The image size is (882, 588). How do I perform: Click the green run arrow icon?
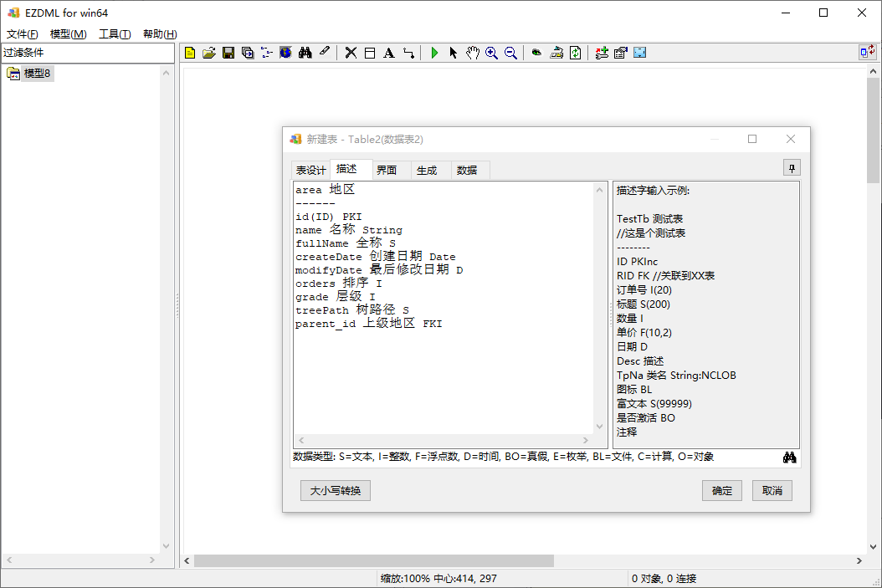tap(433, 52)
